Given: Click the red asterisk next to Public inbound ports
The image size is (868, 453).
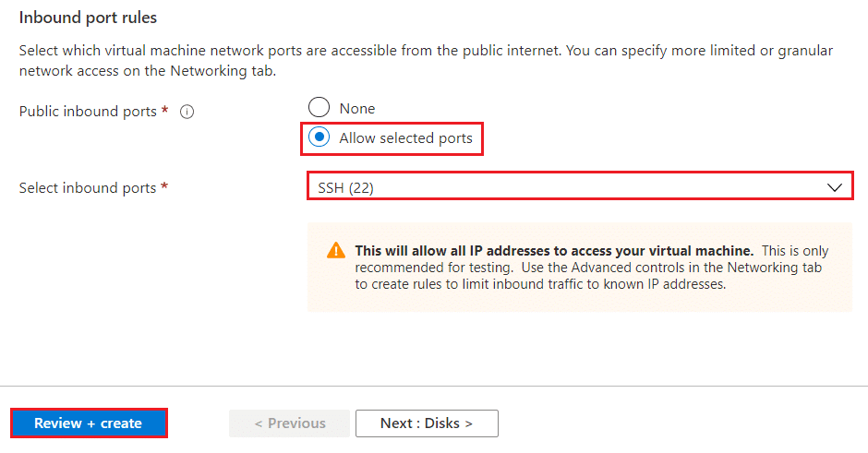Looking at the screenshot, I should pyautogui.click(x=165, y=110).
